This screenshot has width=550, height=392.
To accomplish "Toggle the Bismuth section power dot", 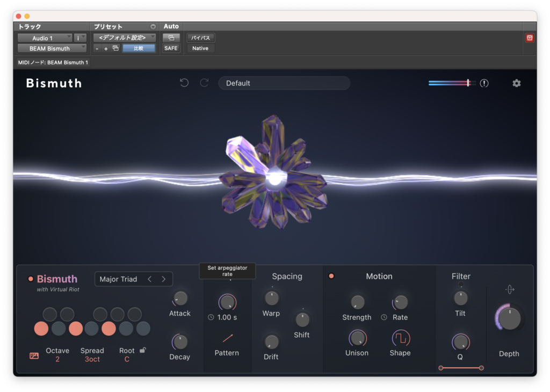I will point(31,279).
